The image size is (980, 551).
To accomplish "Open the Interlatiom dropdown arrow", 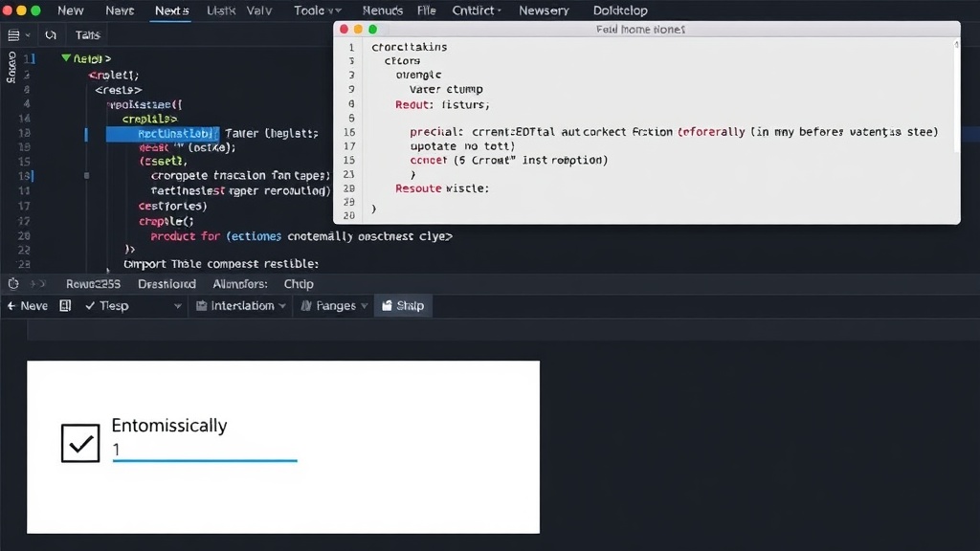I will click(x=282, y=306).
